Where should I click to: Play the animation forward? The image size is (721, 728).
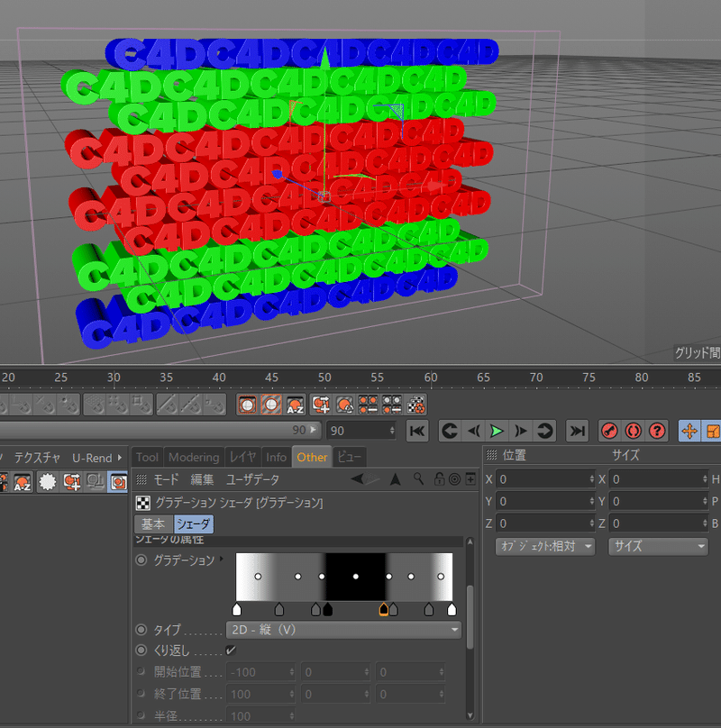tap(497, 431)
